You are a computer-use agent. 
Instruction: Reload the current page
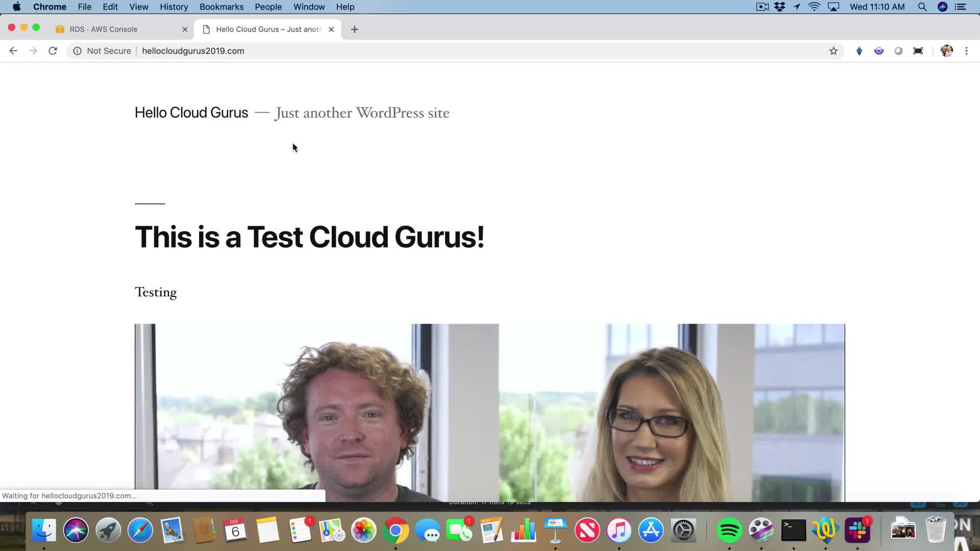[53, 51]
